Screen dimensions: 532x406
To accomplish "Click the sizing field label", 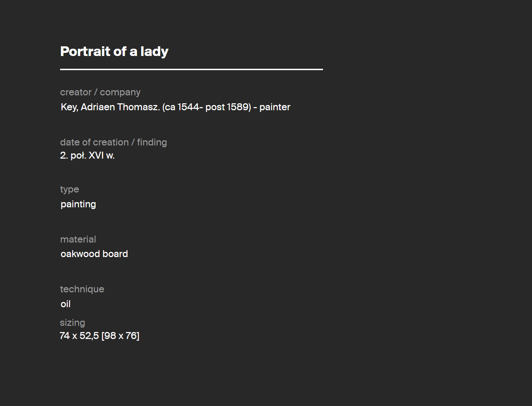I will [73, 323].
